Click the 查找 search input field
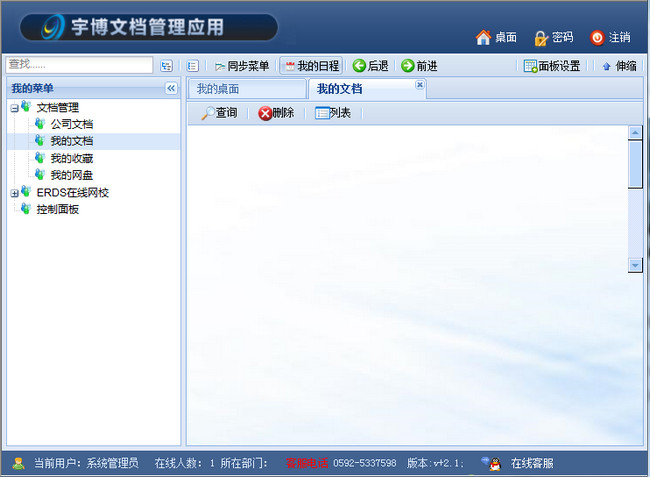This screenshot has width=650, height=477. [x=79, y=65]
